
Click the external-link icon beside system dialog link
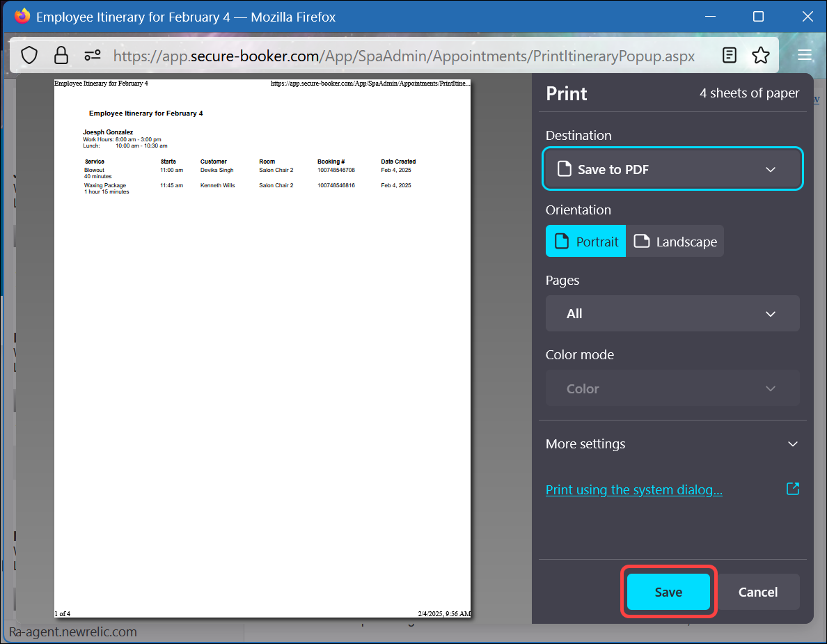point(793,489)
